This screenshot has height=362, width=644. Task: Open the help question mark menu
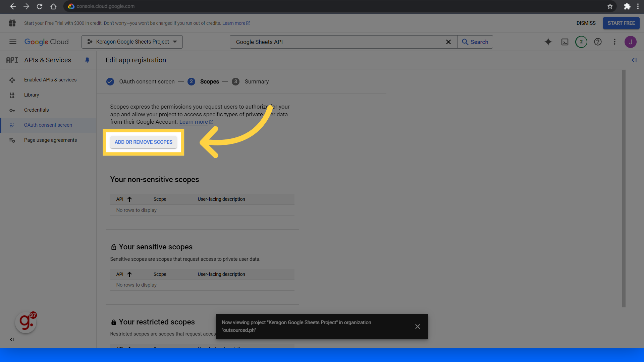(x=598, y=42)
